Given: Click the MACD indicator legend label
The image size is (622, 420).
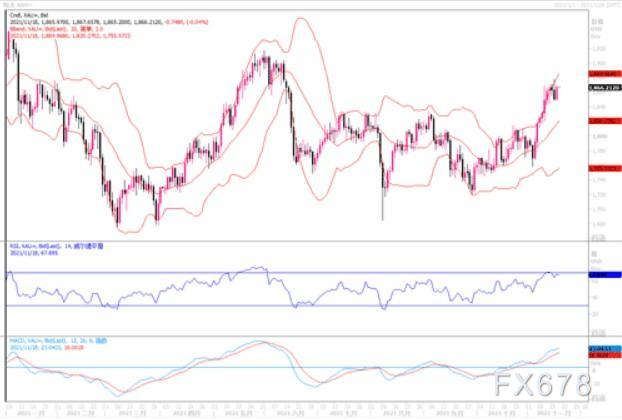Looking at the screenshot, I should point(58,341).
